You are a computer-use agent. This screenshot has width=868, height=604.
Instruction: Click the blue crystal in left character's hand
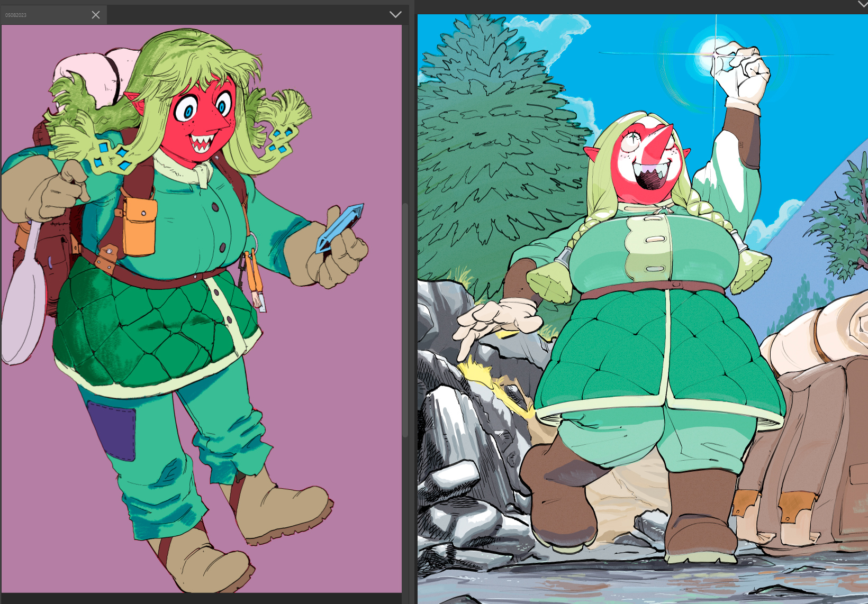[340, 228]
